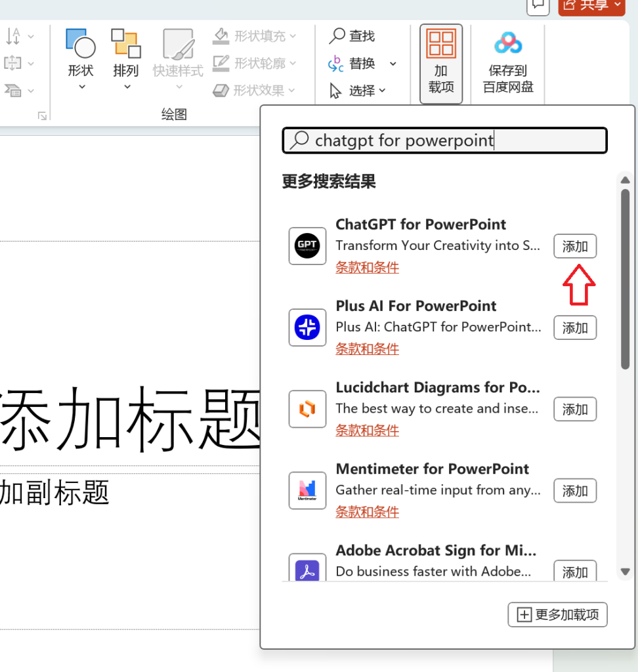Click the search magnifier in add-ins box

299,140
